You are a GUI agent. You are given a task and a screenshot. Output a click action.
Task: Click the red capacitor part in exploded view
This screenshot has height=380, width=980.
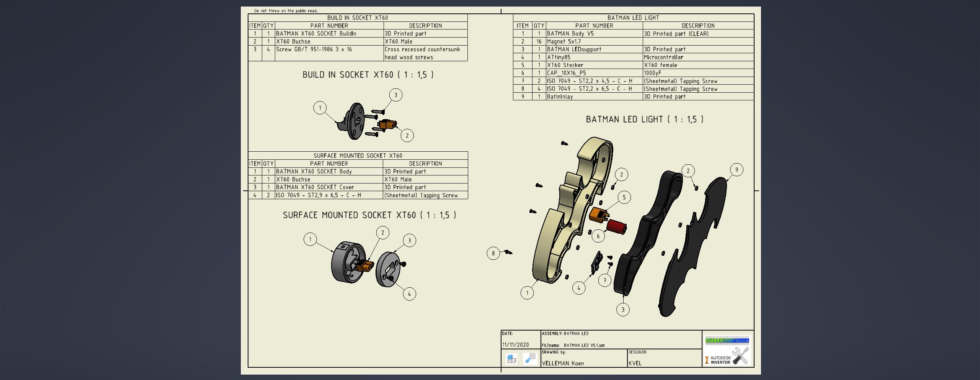point(616,227)
